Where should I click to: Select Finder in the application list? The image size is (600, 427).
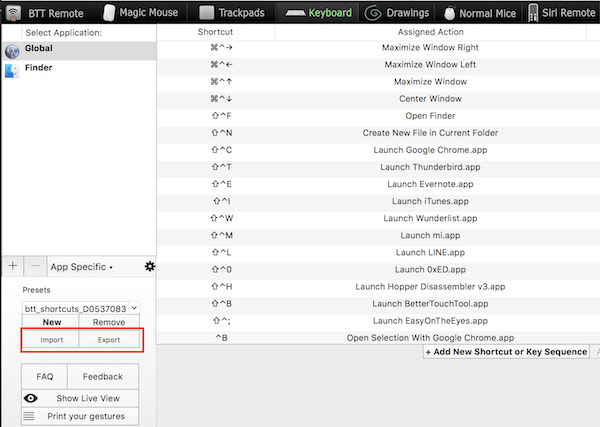click(79, 70)
